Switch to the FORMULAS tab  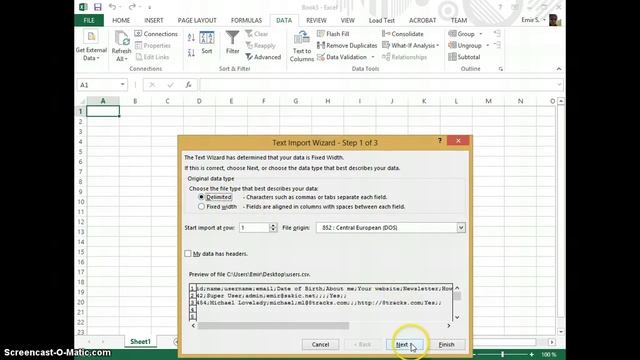(x=246, y=20)
